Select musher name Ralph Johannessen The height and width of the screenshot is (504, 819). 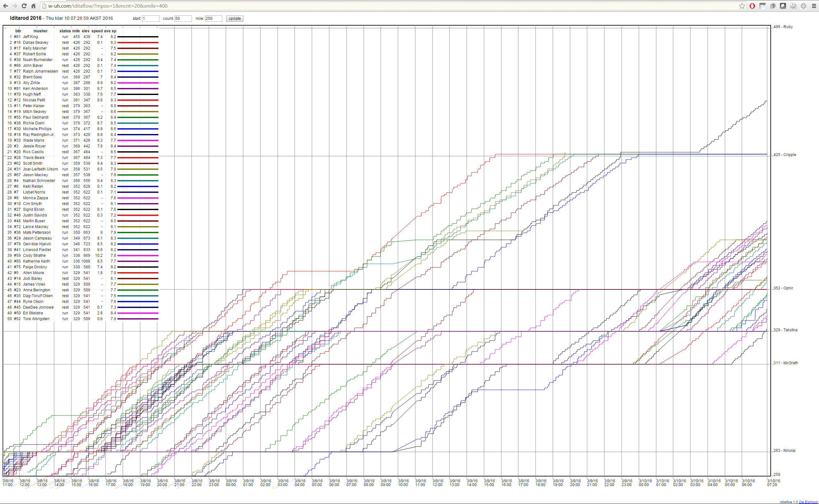point(40,71)
